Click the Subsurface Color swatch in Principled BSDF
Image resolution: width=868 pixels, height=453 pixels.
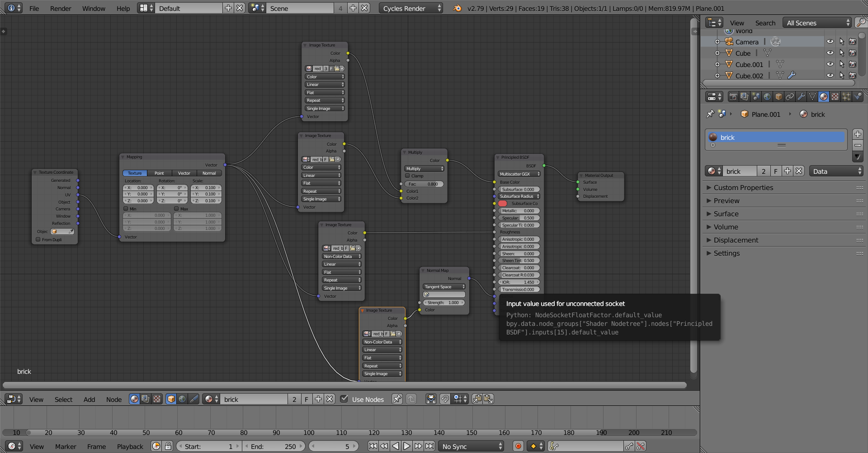click(502, 203)
